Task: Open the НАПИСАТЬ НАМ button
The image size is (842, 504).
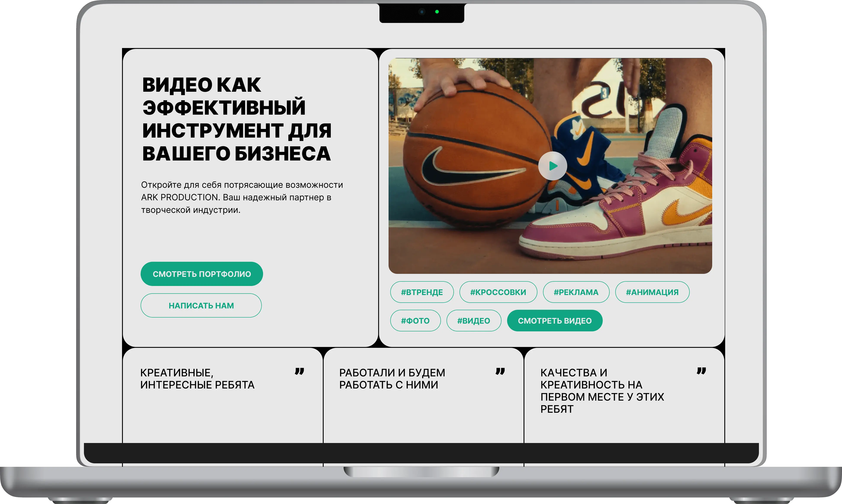Action: click(x=201, y=305)
